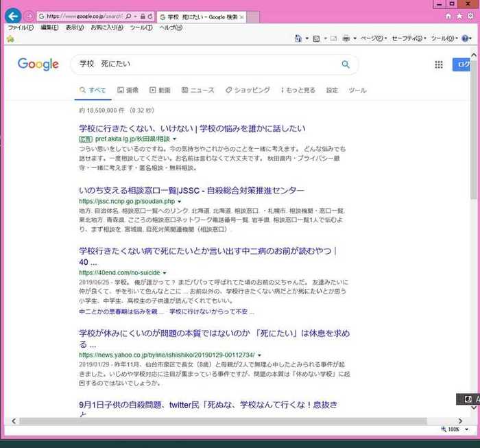Image resolution: width=480 pixels, height=448 pixels.
Task: Expand the address bar search dropdown arrow
Action: 135,16
